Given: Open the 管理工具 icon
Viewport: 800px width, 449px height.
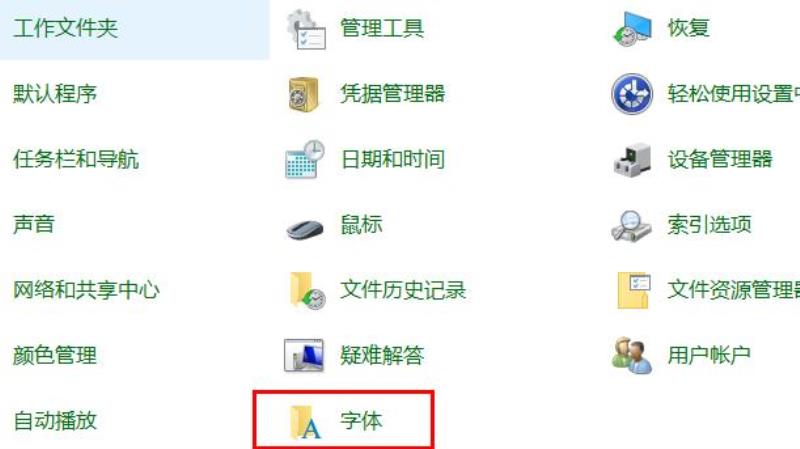Looking at the screenshot, I should coord(305,29).
